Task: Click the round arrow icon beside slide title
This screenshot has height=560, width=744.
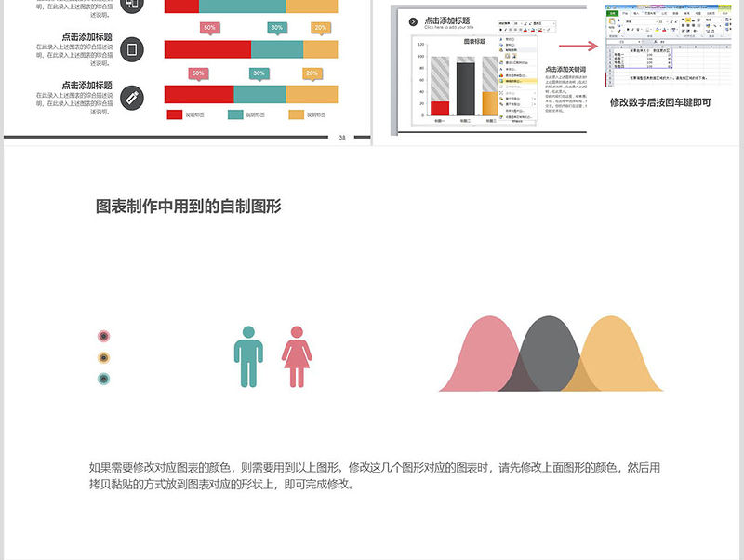Action: click(x=413, y=21)
